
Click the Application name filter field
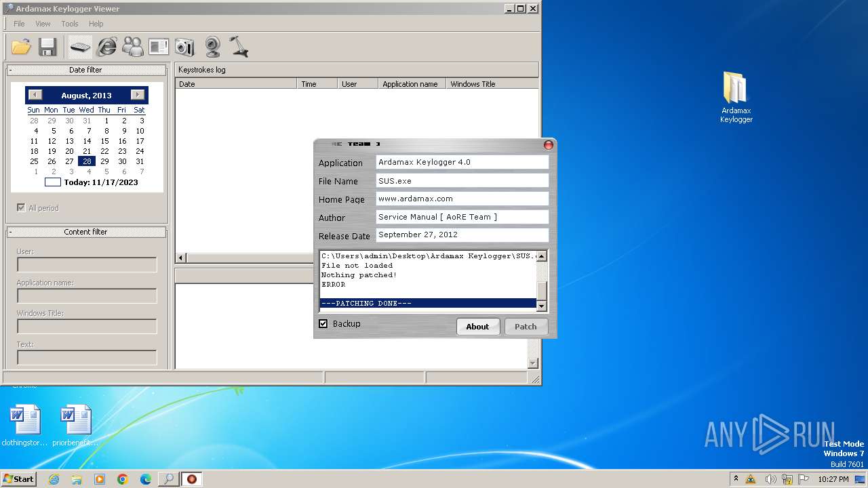[87, 296]
